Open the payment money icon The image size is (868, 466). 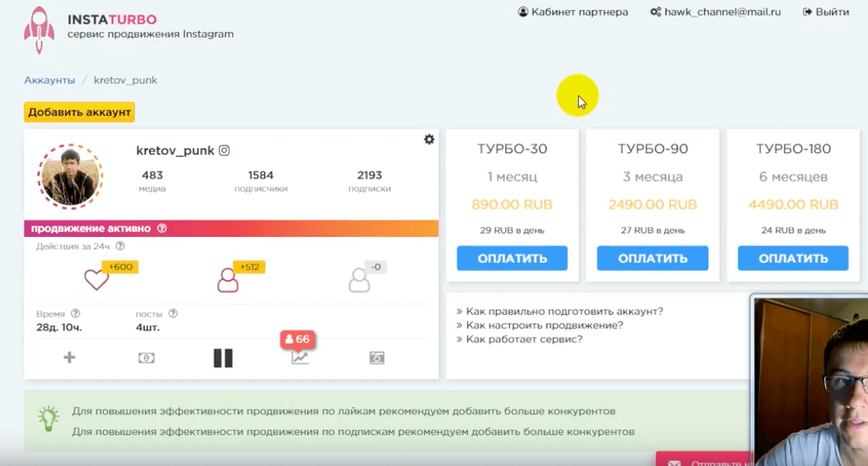146,358
